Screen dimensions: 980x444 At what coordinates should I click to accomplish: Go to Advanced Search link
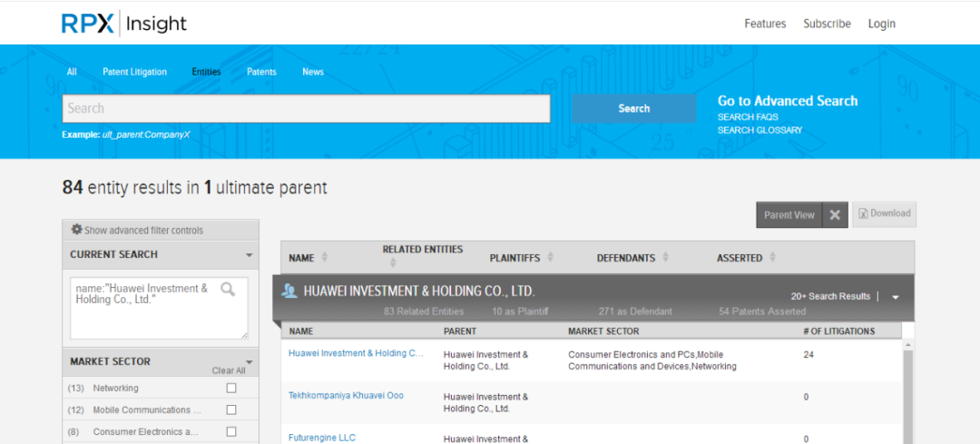pyautogui.click(x=788, y=102)
